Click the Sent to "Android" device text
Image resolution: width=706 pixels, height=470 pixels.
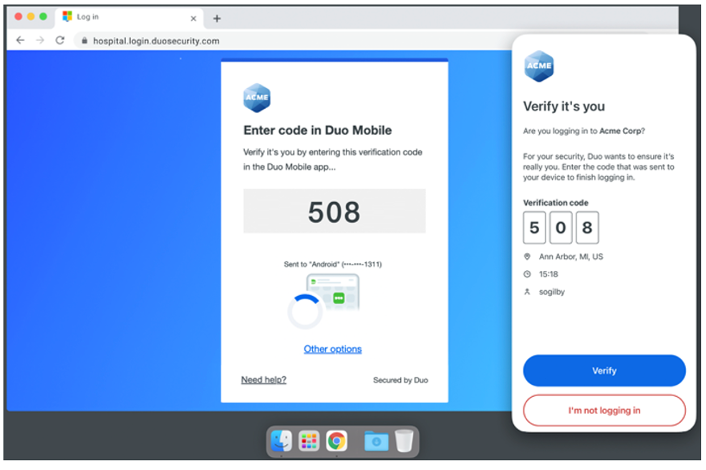click(333, 264)
